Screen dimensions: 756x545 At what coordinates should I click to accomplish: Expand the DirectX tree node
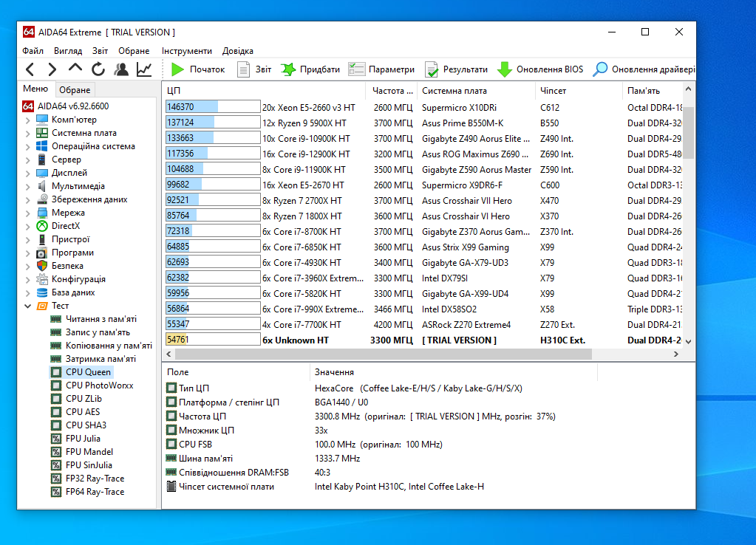pyautogui.click(x=27, y=227)
